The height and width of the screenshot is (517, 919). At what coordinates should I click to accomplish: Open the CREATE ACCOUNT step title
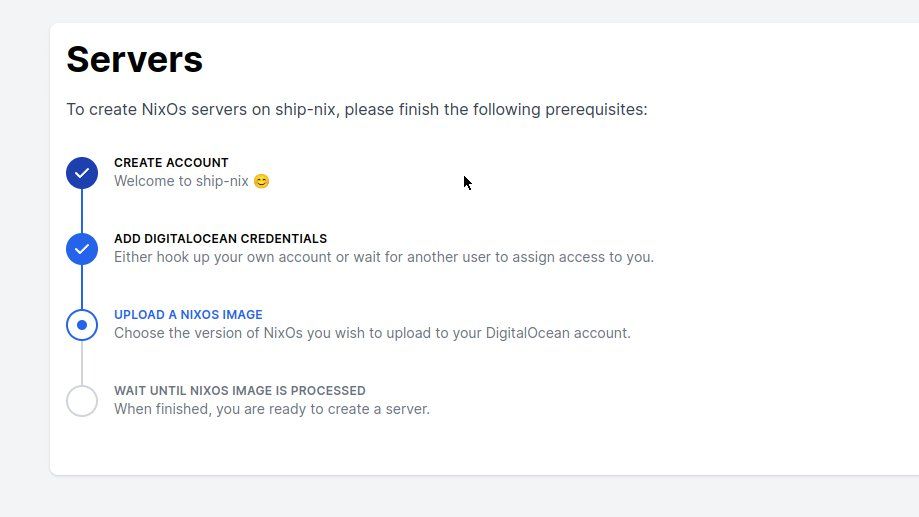[171, 163]
